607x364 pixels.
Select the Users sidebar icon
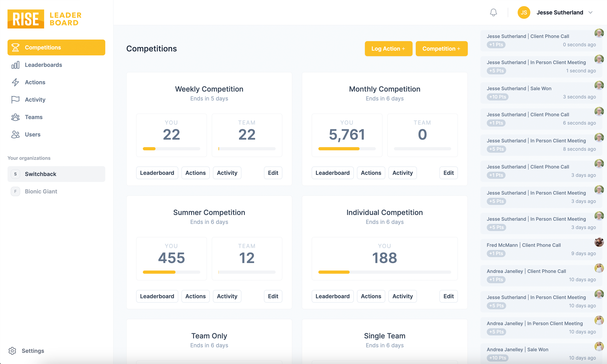pos(16,134)
